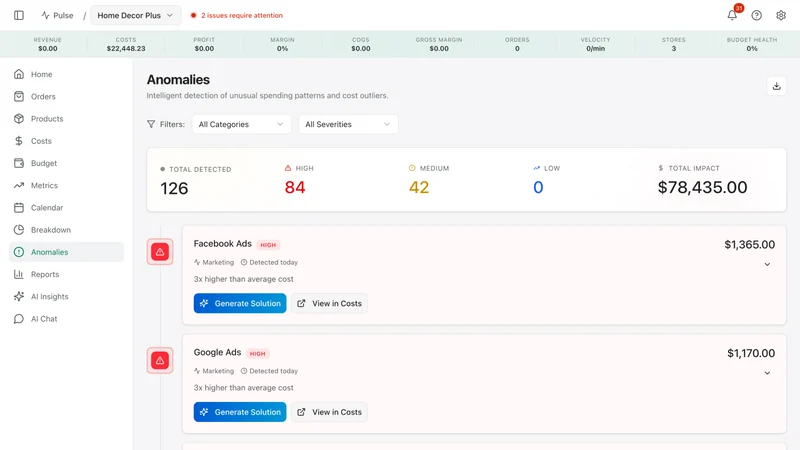Open the notifications bell

732,15
